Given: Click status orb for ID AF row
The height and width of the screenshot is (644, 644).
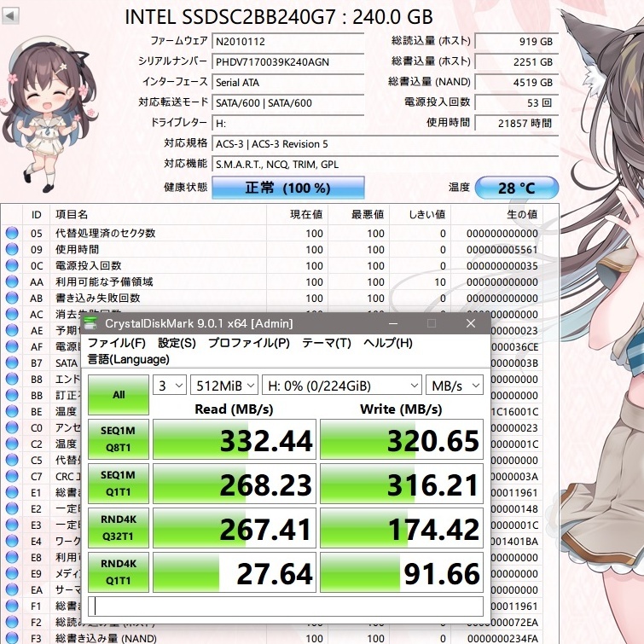Looking at the screenshot, I should 12,346.
